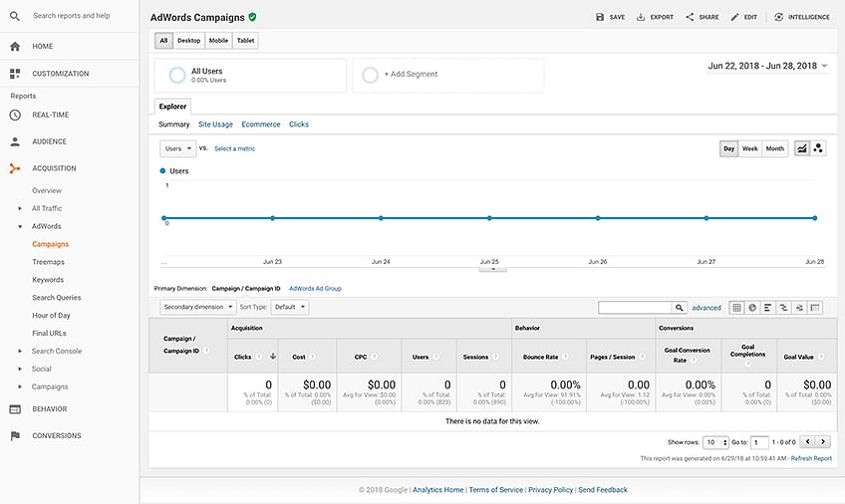
Task: Click the Jun 25 data point on chart
Action: [489, 218]
